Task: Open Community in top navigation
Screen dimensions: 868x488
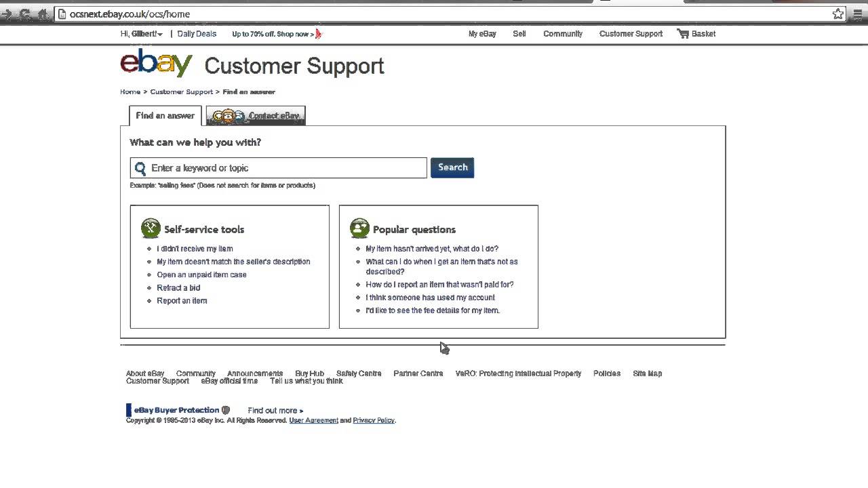Action: 563,34
